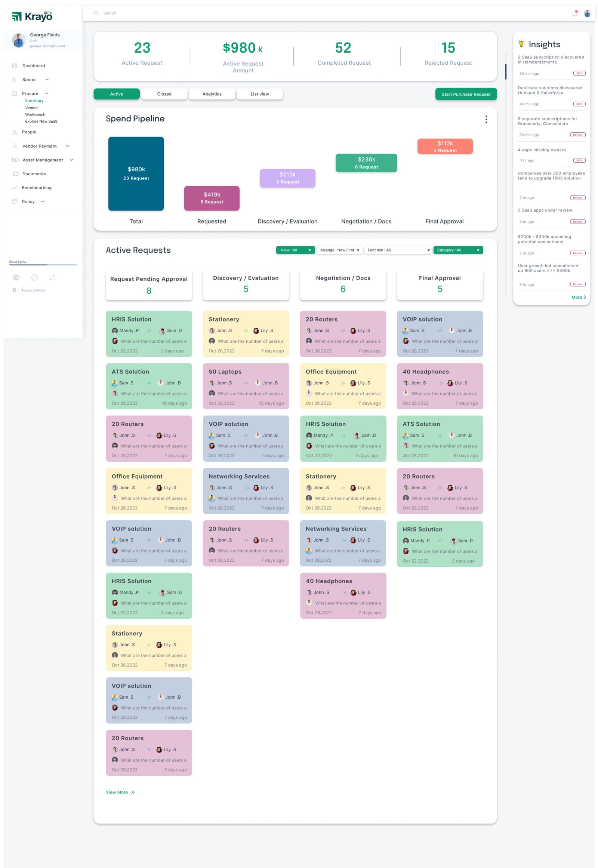The image size is (598, 868).
Task: Select Workbench under Procure
Action: pos(35,115)
